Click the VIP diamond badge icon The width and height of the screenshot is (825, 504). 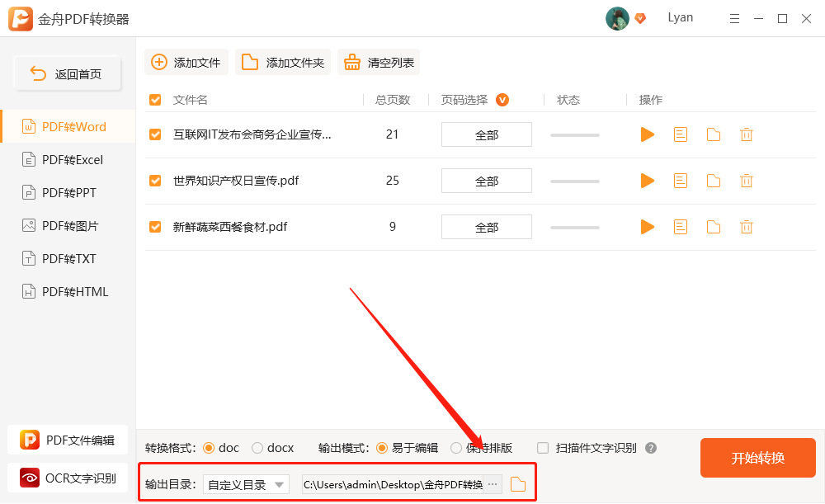[640, 18]
